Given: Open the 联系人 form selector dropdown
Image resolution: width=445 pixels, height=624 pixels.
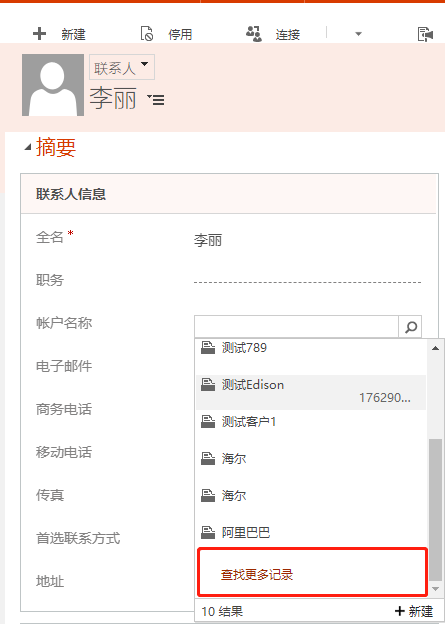Looking at the screenshot, I should 122,67.
